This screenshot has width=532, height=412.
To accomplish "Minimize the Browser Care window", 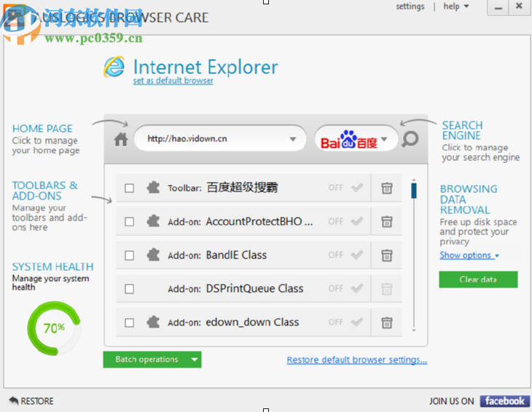I will (x=498, y=7).
